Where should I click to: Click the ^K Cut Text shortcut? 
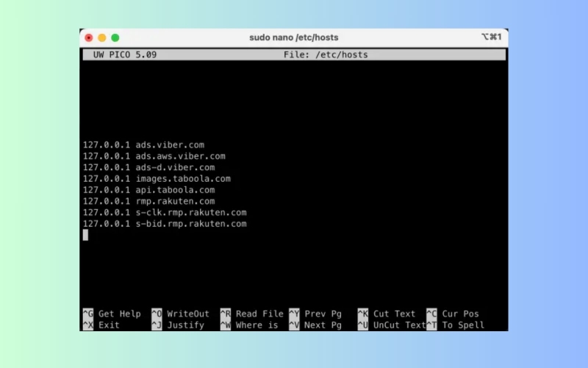387,314
